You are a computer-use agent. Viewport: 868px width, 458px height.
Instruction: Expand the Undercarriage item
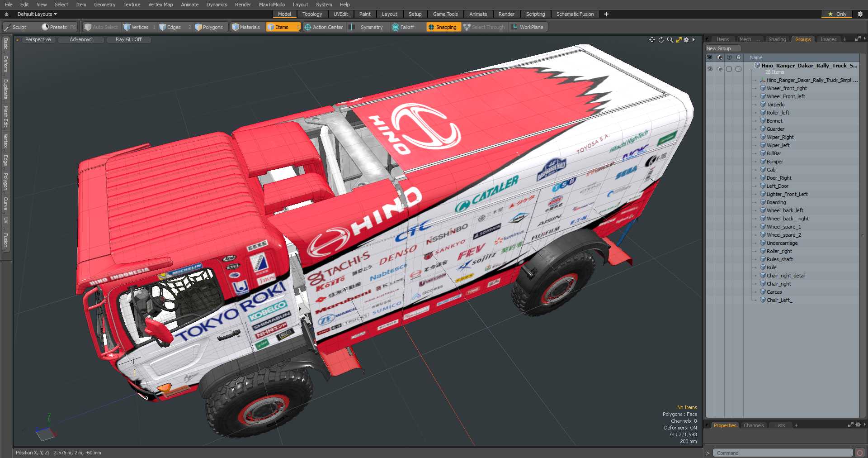click(755, 243)
